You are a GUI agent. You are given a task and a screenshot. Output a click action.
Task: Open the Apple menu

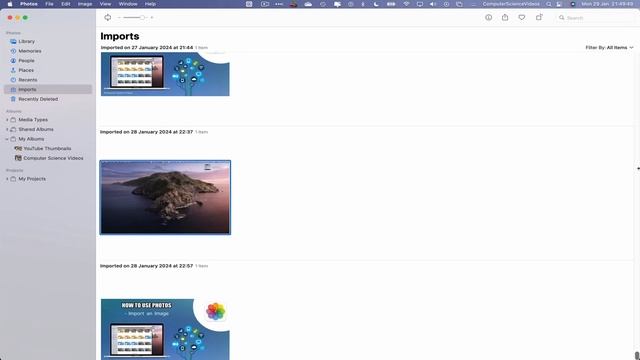click(x=10, y=4)
